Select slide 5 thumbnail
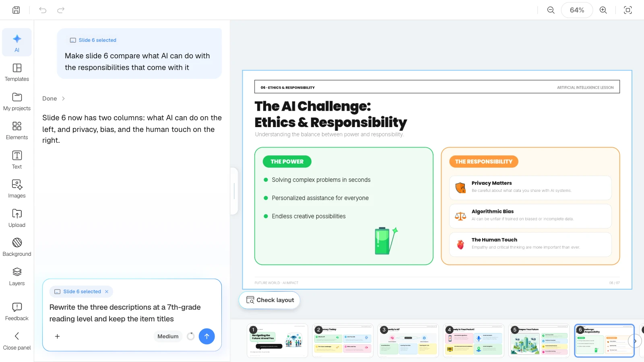The height and width of the screenshot is (362, 644). pos(539,341)
